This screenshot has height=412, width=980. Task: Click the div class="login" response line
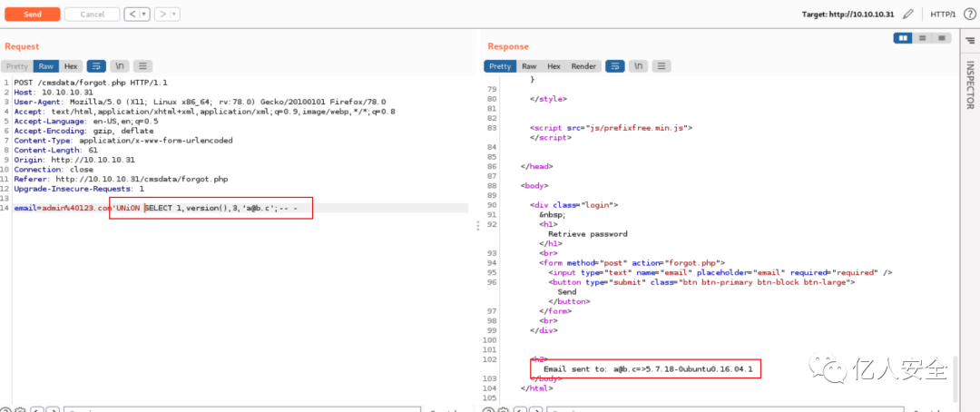[x=573, y=205]
